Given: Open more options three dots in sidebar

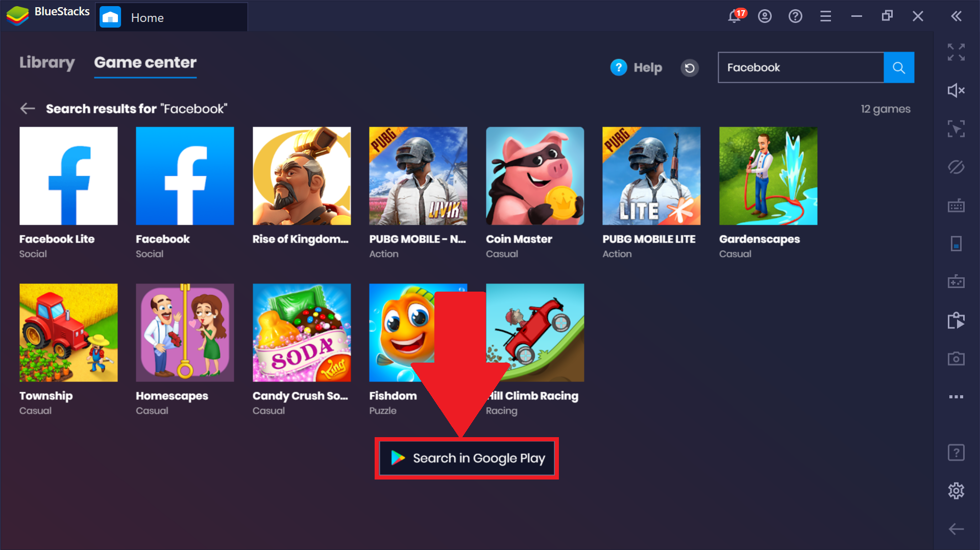Looking at the screenshot, I should (956, 397).
